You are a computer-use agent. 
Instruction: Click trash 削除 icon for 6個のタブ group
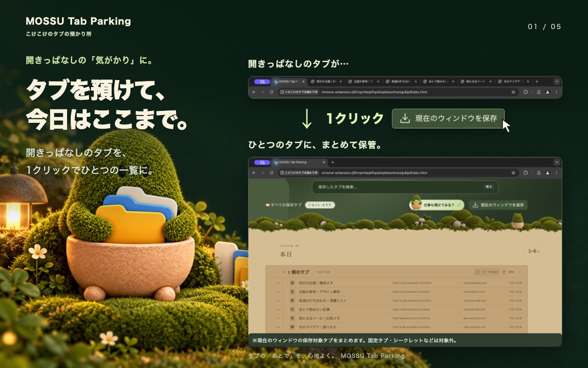[504, 272]
